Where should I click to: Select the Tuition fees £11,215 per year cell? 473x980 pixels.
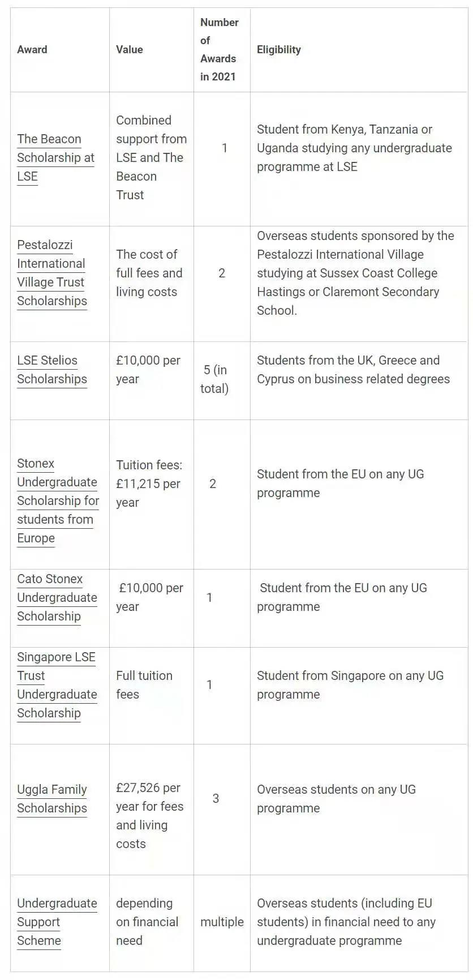(x=149, y=483)
